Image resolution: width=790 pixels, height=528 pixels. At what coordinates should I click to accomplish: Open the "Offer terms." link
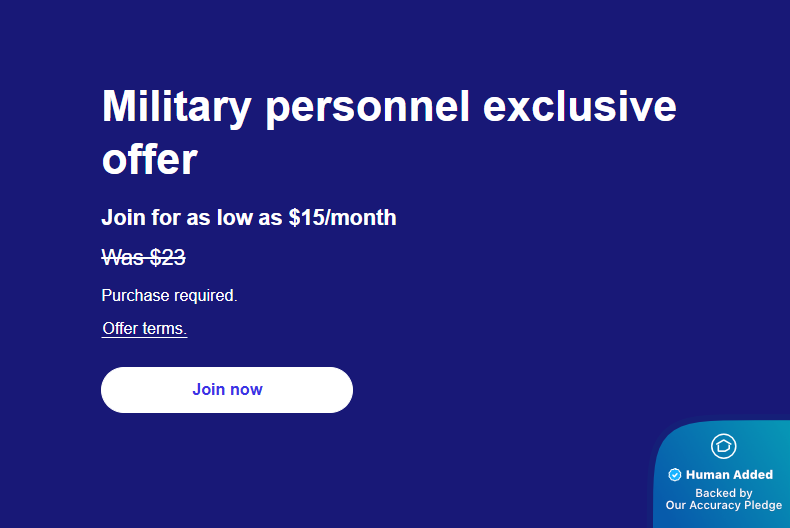[x=144, y=328]
